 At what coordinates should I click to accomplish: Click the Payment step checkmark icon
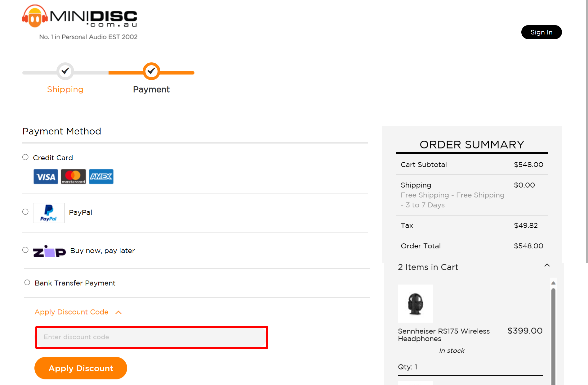coord(151,71)
